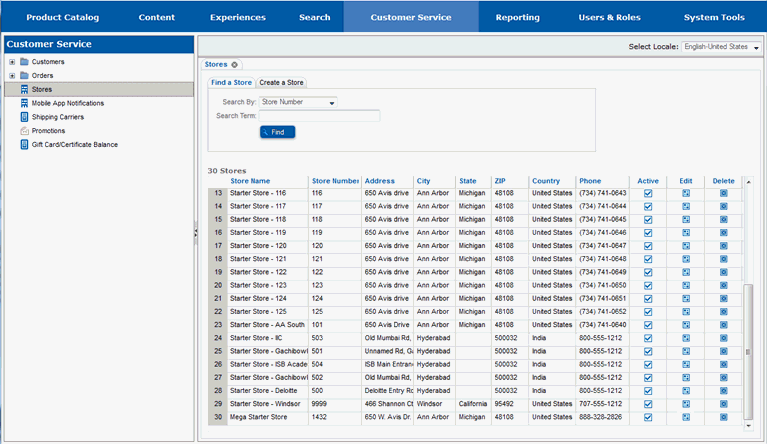
Task: Expand the Customers tree node
Action: [12, 62]
